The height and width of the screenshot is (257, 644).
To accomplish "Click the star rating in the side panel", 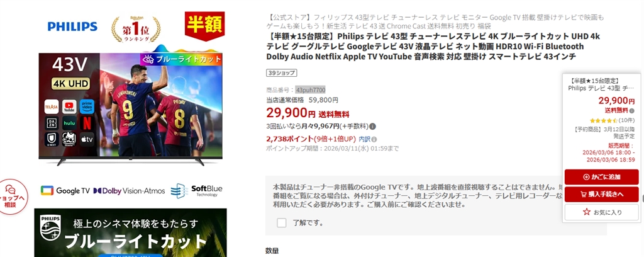I will click(603, 120).
